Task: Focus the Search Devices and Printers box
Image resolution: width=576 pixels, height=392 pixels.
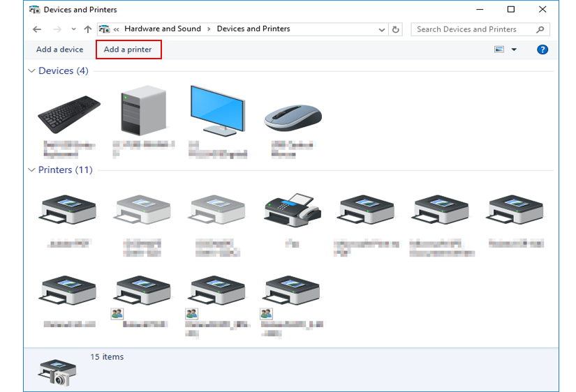Action: (480, 29)
